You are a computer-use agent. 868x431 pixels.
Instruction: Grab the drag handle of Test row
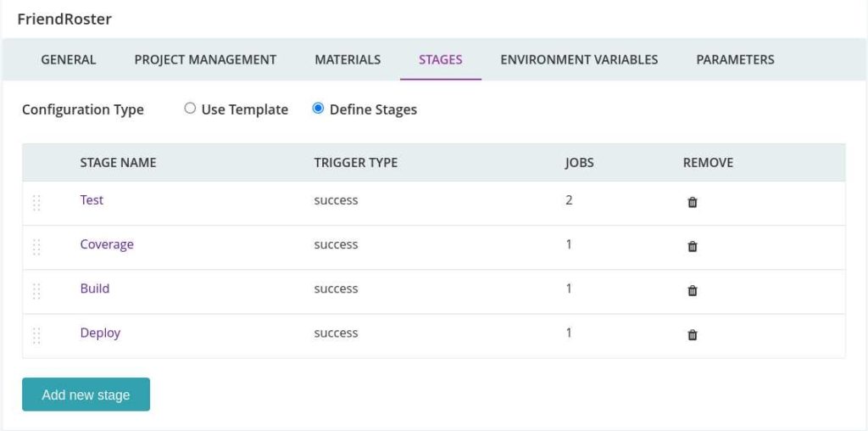tap(36, 204)
